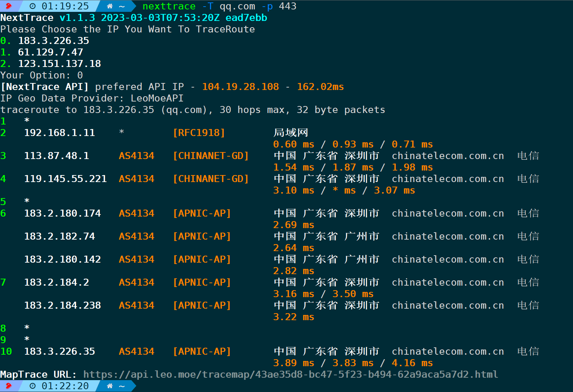The height and width of the screenshot is (392, 573).
Task: Select option 2 IP 123.151.137.18
Action: (x=59, y=64)
